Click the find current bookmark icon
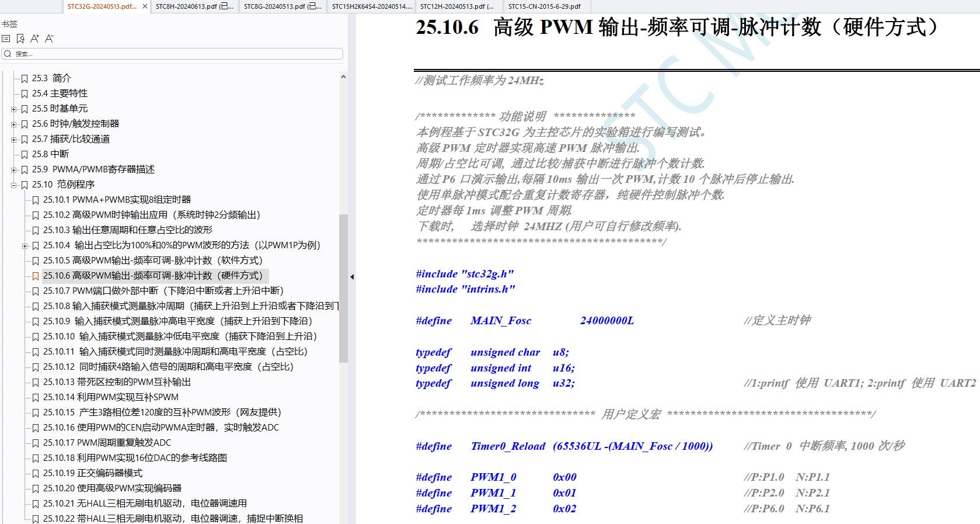 pos(20,39)
